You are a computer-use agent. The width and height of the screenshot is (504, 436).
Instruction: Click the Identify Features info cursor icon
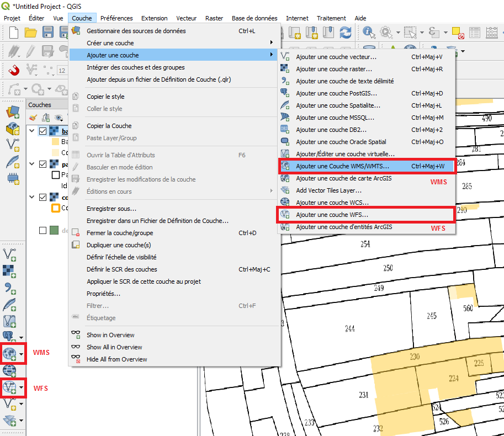point(369,33)
